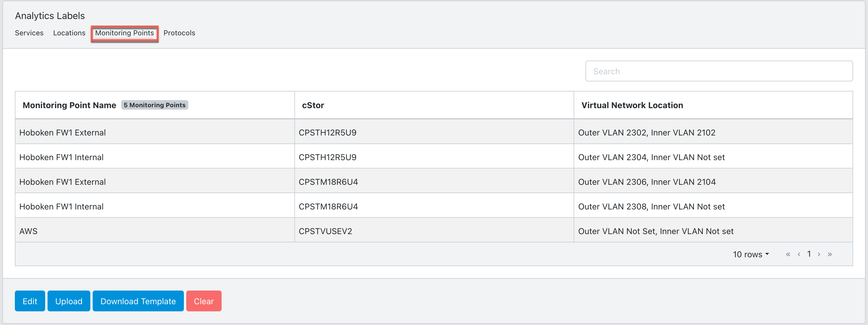868x325 pixels.
Task: Open the Protocols tab
Action: pyautogui.click(x=179, y=33)
